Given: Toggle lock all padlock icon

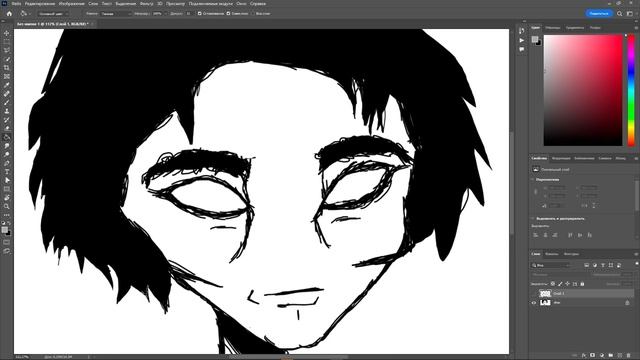Looking at the screenshot, I should (582, 284).
